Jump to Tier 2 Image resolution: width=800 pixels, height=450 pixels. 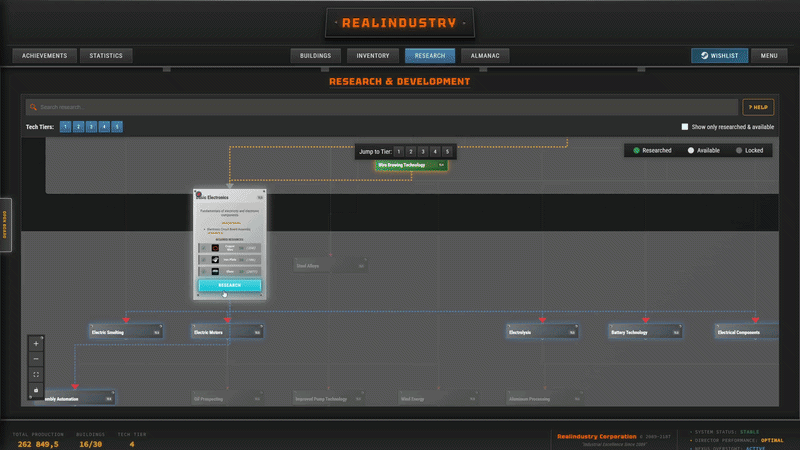[411, 152]
